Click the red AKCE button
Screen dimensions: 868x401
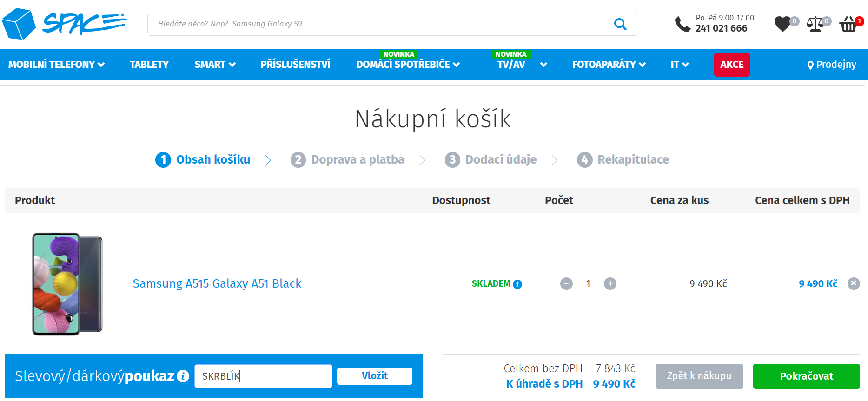(732, 65)
